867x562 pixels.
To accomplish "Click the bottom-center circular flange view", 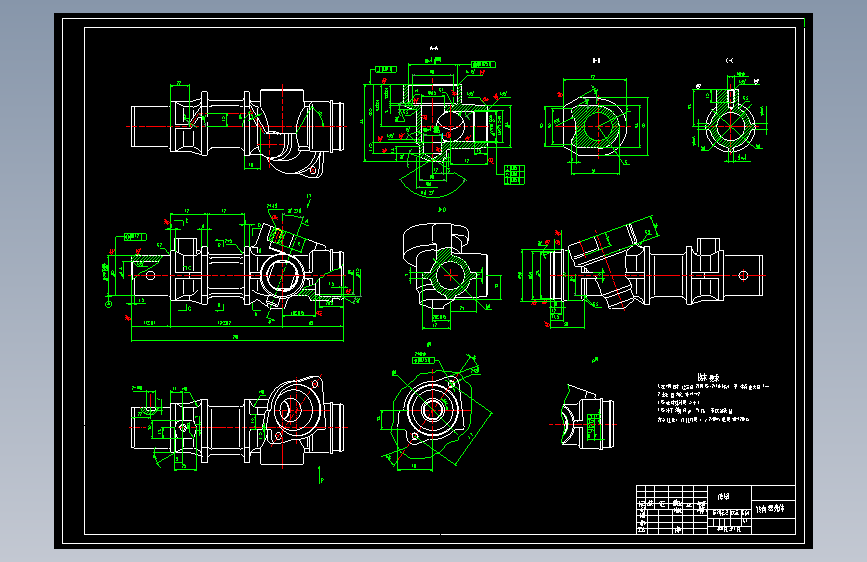I will (435, 412).
